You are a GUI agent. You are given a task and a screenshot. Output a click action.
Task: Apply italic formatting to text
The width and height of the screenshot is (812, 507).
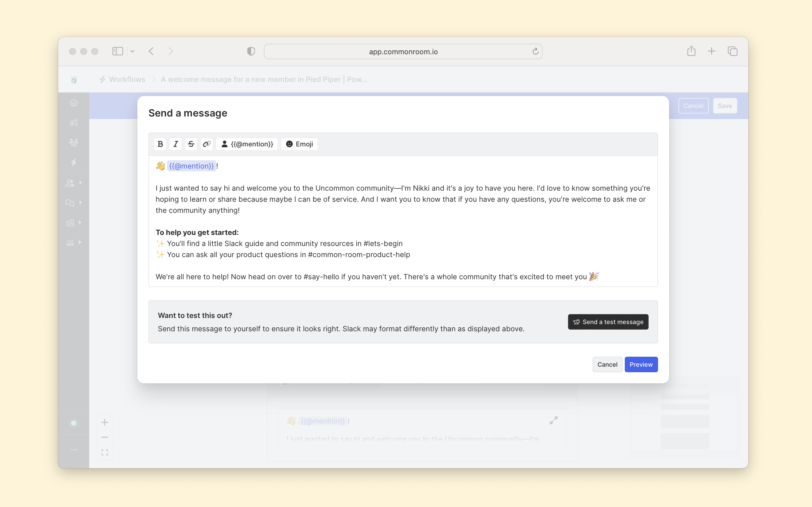[x=176, y=144]
